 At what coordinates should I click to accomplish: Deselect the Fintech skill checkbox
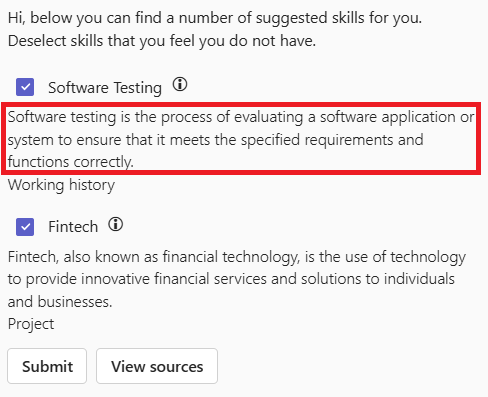click(x=25, y=227)
